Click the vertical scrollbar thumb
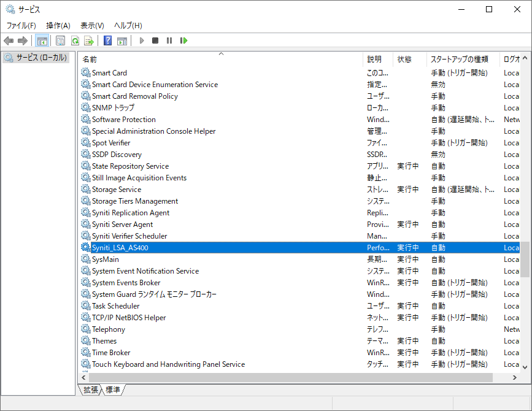 pos(525,259)
